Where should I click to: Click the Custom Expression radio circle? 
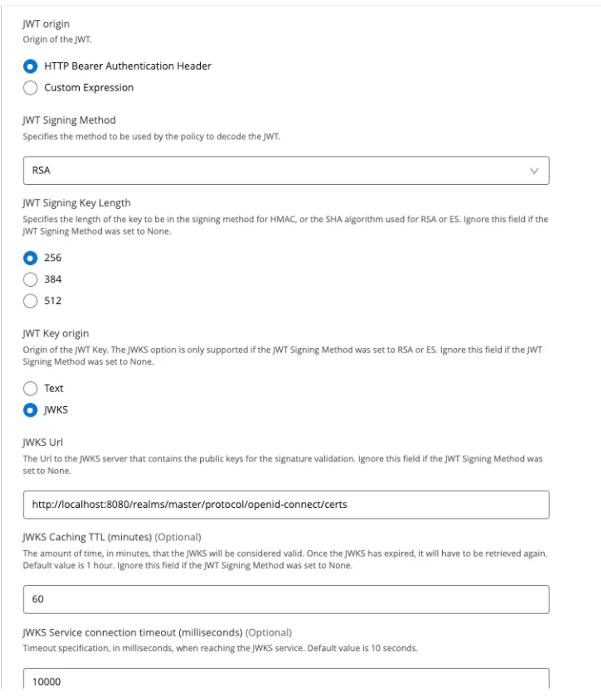(x=31, y=87)
